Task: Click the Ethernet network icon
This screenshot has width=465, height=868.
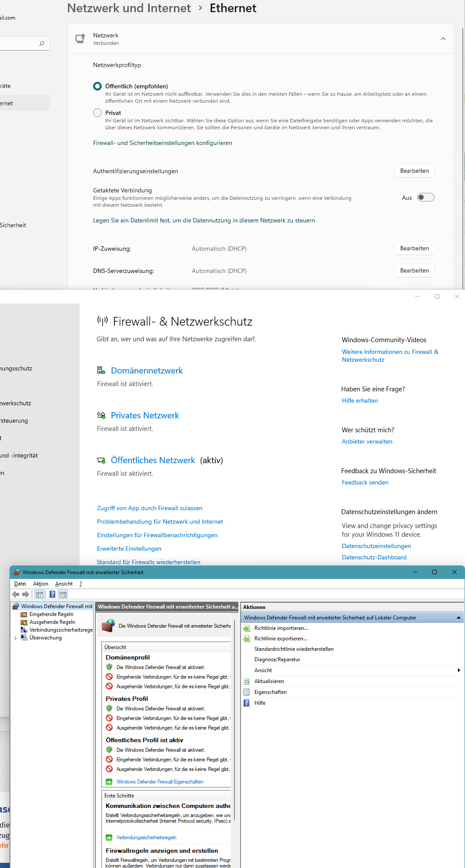Action: (80, 39)
